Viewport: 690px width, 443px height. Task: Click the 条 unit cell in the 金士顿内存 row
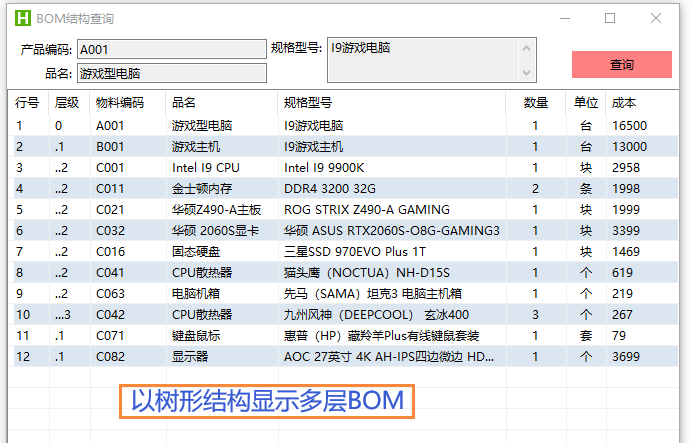586,189
